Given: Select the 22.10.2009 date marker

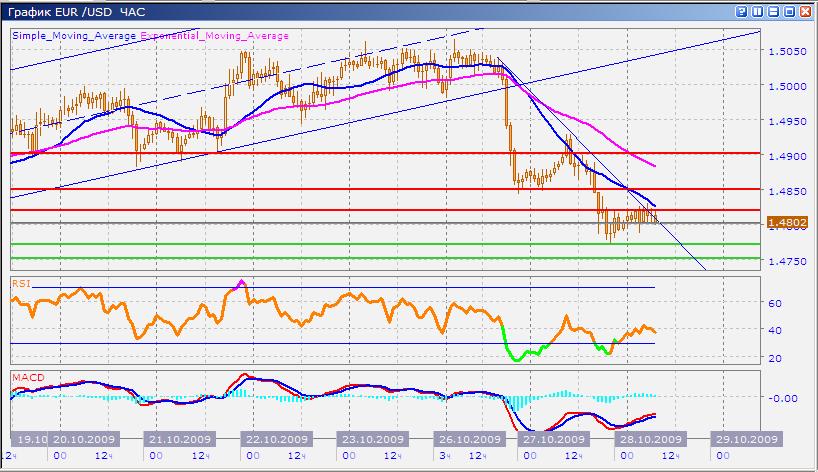Looking at the screenshot, I should pyautogui.click(x=276, y=439).
